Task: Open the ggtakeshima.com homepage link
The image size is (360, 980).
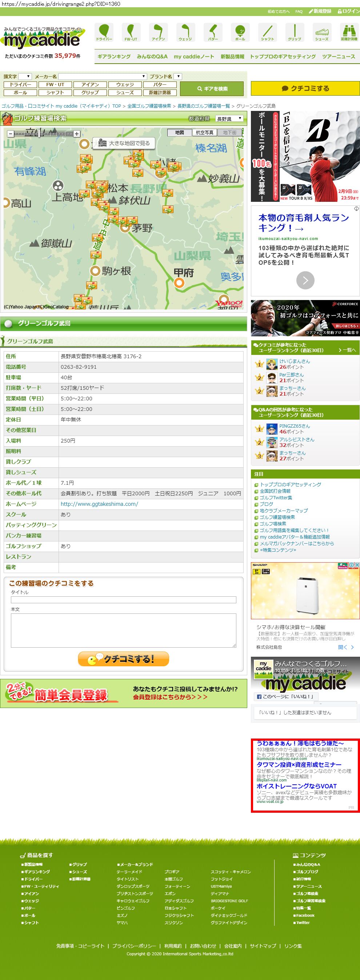Action: [99, 504]
